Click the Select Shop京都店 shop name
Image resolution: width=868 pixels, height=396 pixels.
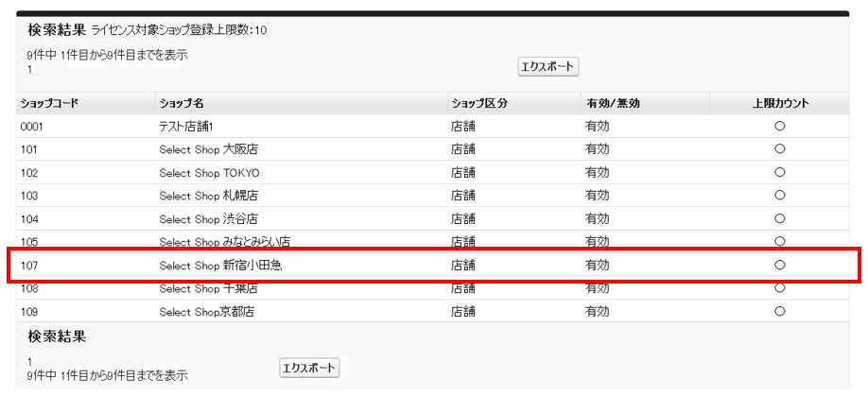click(206, 312)
